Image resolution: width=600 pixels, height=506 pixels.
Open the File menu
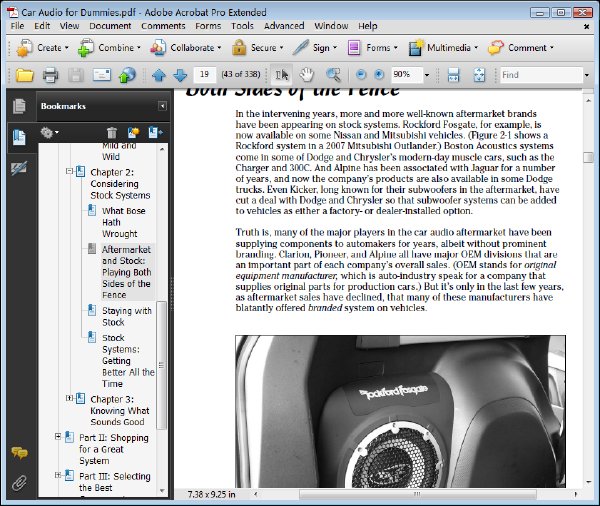17,26
